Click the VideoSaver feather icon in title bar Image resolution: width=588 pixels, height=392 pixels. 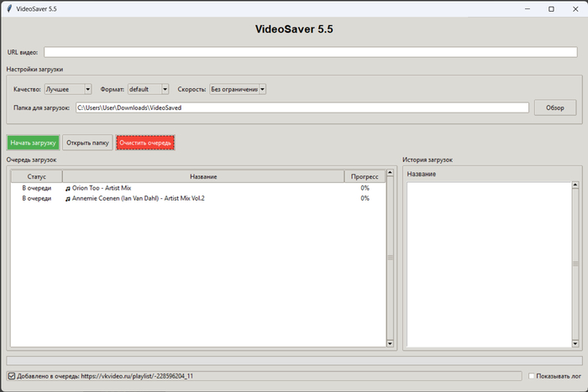click(8, 8)
